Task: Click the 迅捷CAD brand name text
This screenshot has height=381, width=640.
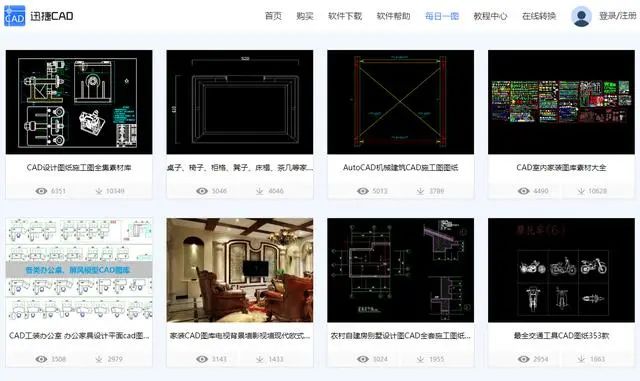Action: (52, 16)
